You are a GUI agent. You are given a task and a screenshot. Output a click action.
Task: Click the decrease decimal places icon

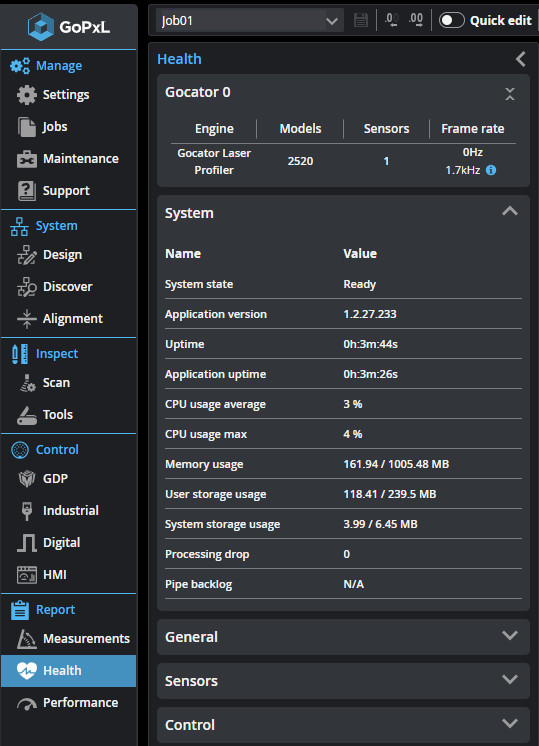(392, 20)
